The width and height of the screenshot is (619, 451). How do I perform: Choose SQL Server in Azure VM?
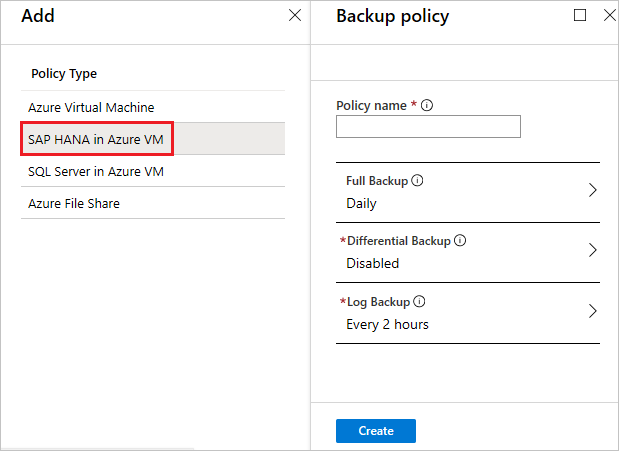click(96, 171)
